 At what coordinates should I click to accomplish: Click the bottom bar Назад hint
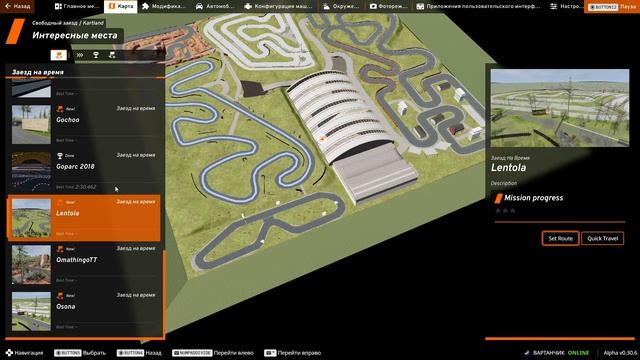pyautogui.click(x=139, y=353)
